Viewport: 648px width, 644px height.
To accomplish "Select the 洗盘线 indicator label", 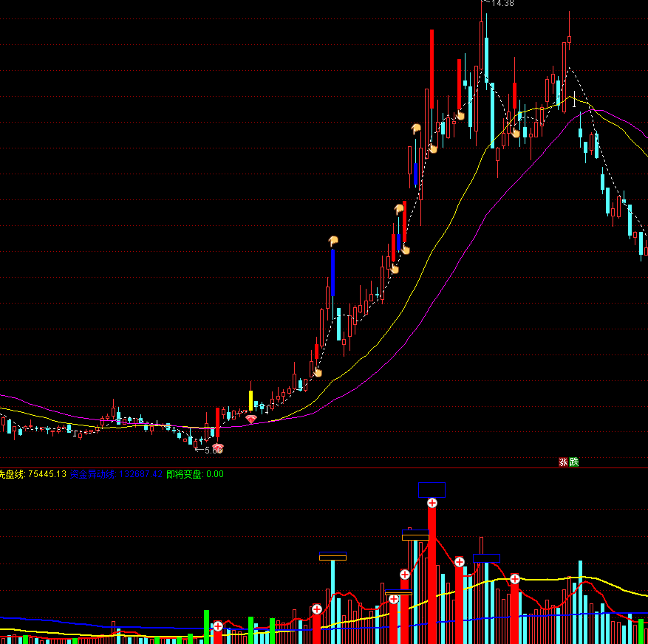I will (12, 474).
